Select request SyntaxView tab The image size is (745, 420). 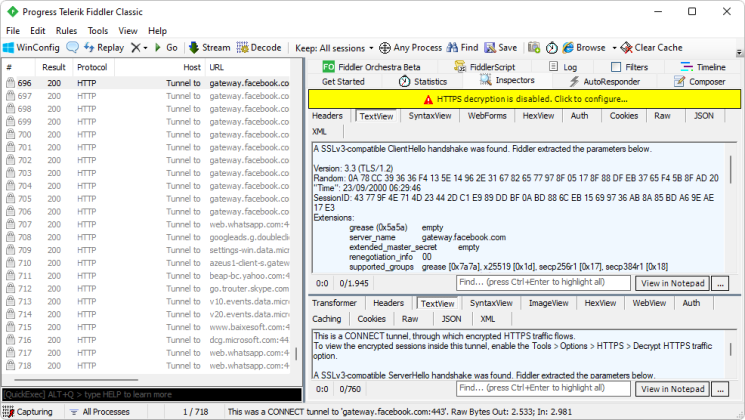[x=430, y=115]
